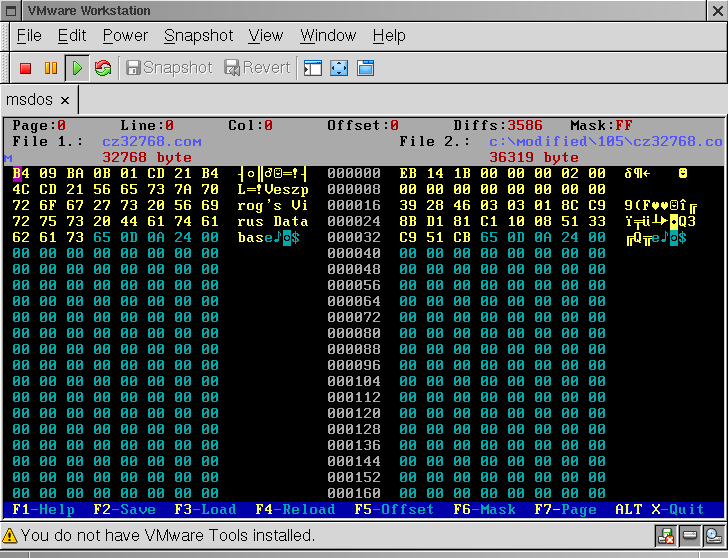Click F1-Help in the bottom bar
Viewport: 728px width, 558px height.
click(43, 509)
